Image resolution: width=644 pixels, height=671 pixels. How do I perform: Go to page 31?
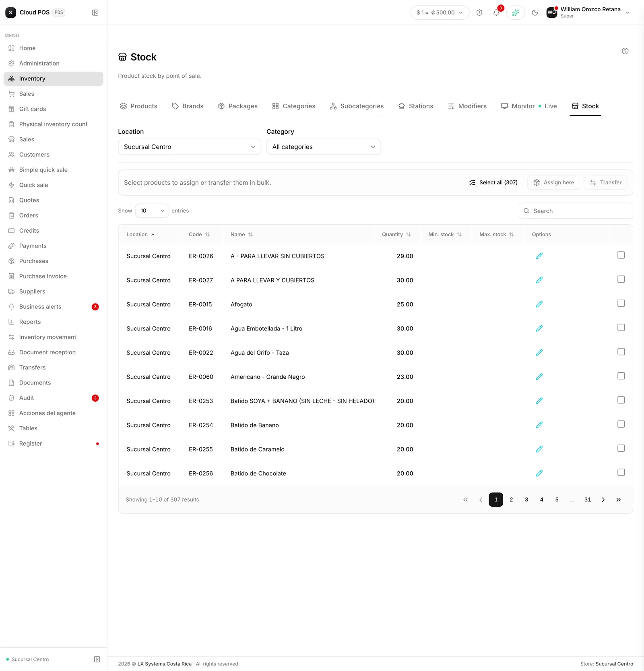coord(588,500)
